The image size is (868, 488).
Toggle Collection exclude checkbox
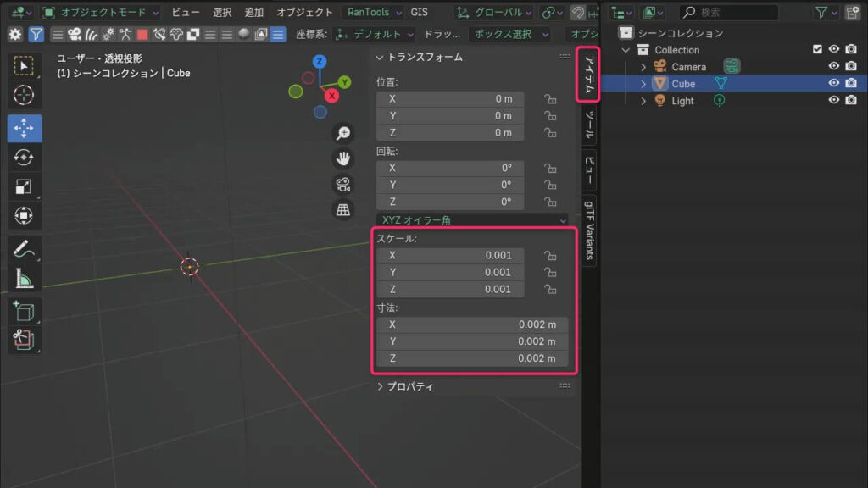point(817,49)
